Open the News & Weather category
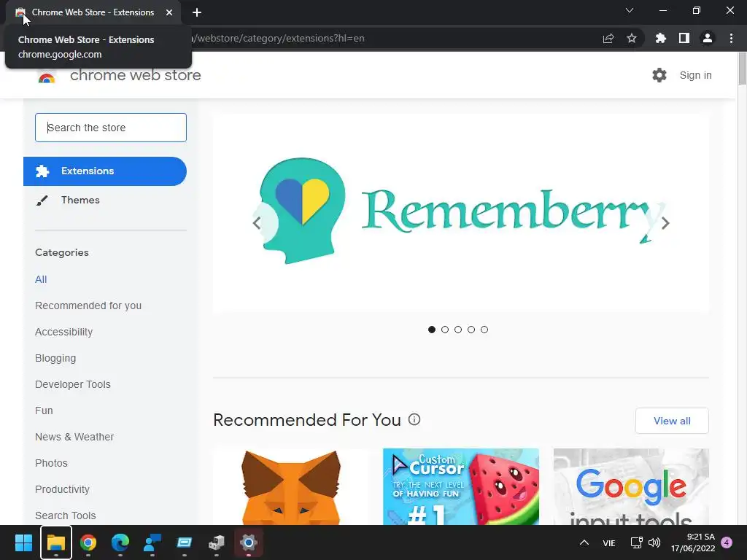The image size is (747, 560). [x=74, y=437]
